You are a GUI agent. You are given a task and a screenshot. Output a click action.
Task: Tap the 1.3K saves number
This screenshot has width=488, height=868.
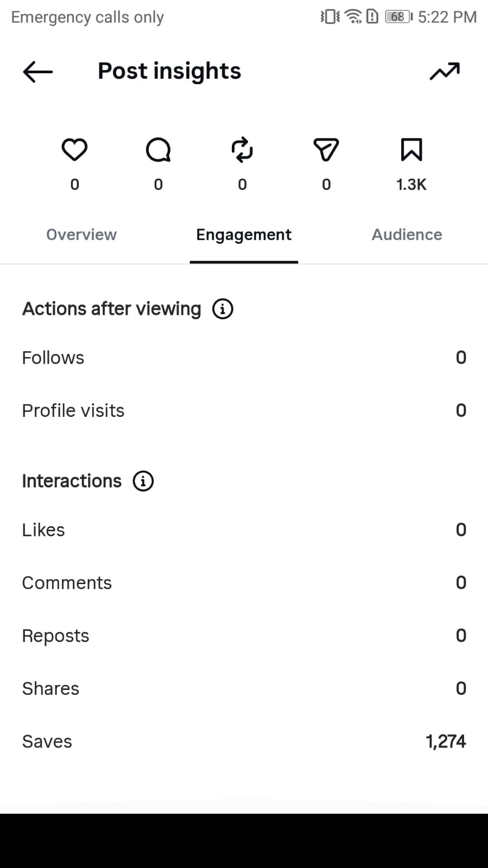point(411,185)
